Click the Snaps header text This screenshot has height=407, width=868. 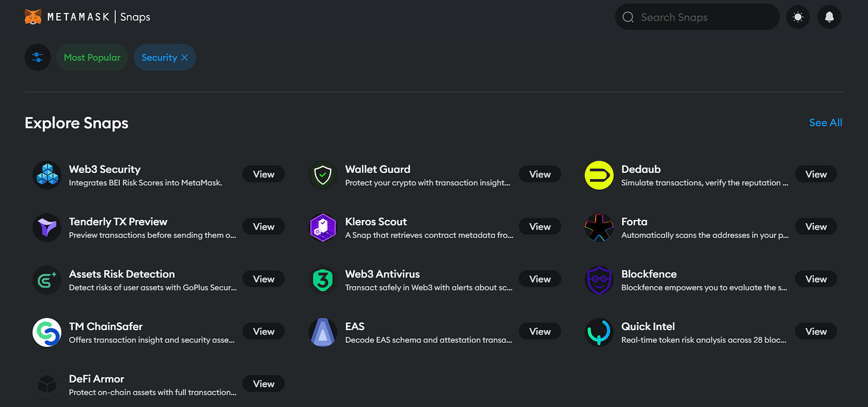tap(135, 17)
